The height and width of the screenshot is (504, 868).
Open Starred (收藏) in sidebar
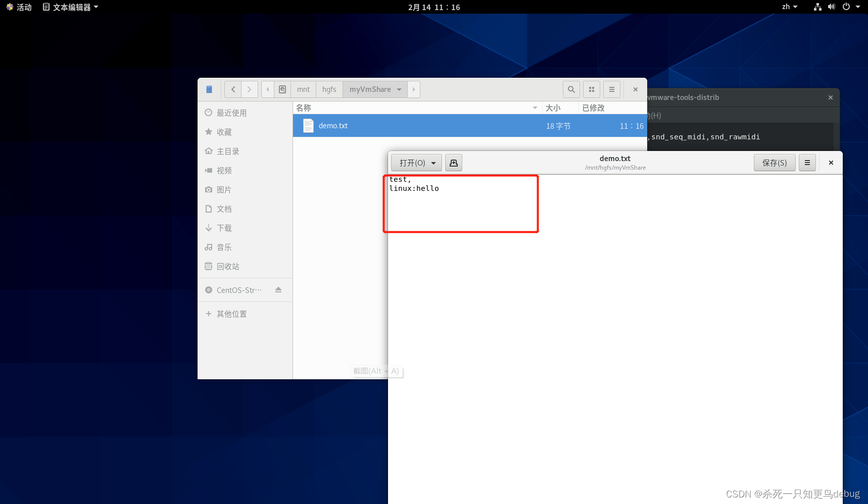pos(245,132)
